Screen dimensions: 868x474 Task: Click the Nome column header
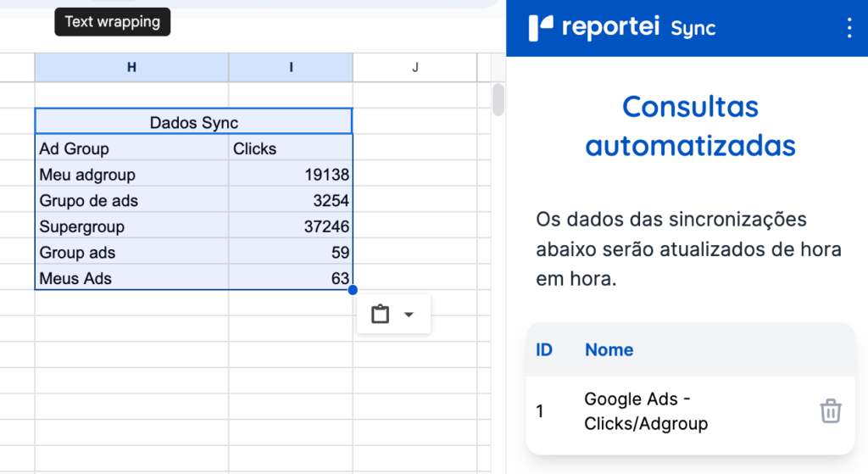609,349
